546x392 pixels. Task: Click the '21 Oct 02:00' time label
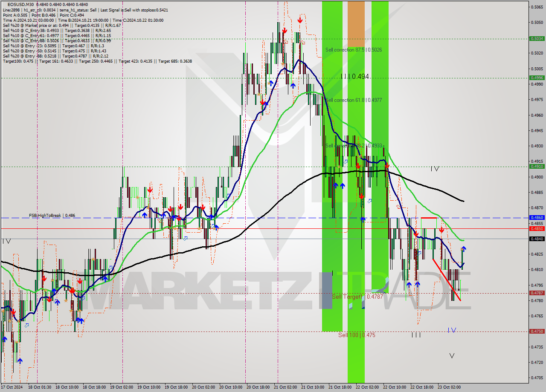[285, 387]
